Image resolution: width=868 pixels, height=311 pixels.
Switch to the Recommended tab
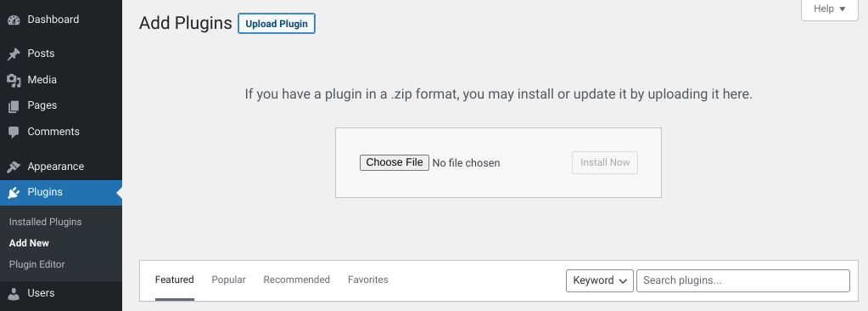click(x=297, y=280)
